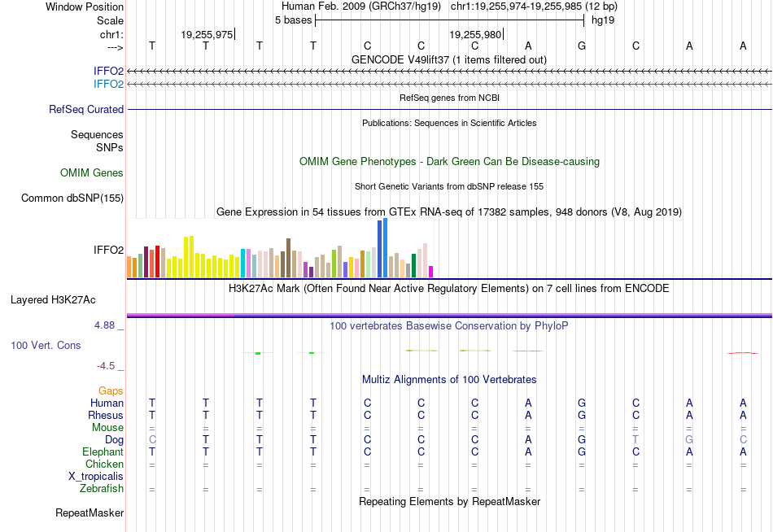This screenshot has height=532, width=773.
Task: Click the dark blue IFFO2 intron arrow line
Action: click(449, 72)
